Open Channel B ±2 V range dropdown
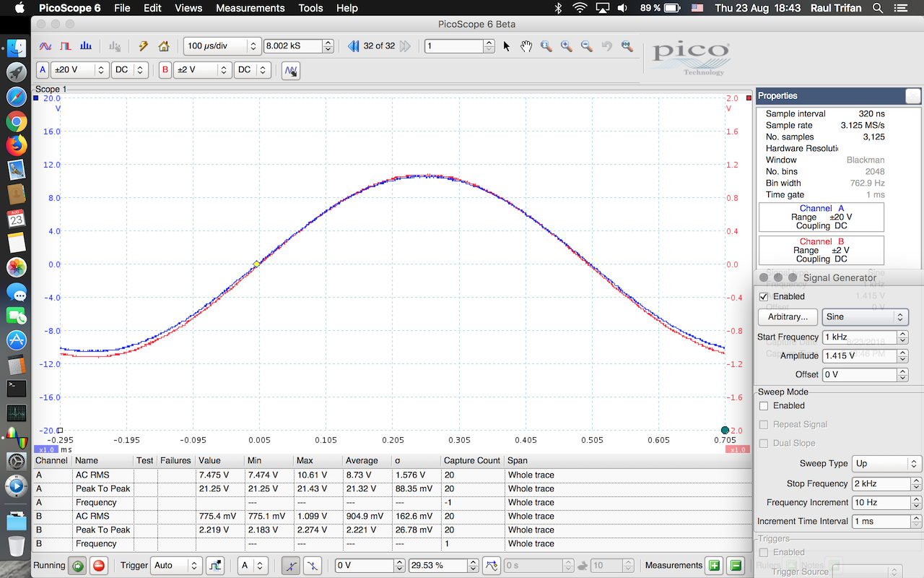Viewport: 924px width, 578px height. pyautogui.click(x=203, y=70)
